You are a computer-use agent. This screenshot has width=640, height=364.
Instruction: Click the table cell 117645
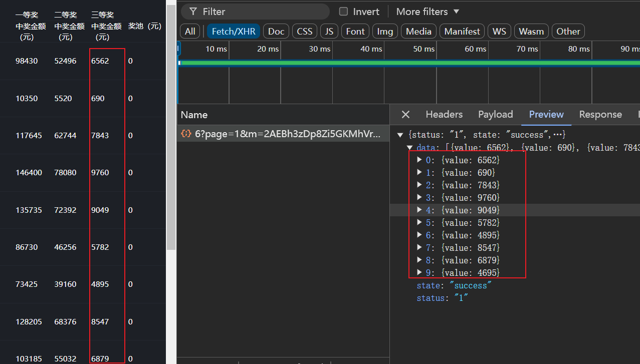29,136
